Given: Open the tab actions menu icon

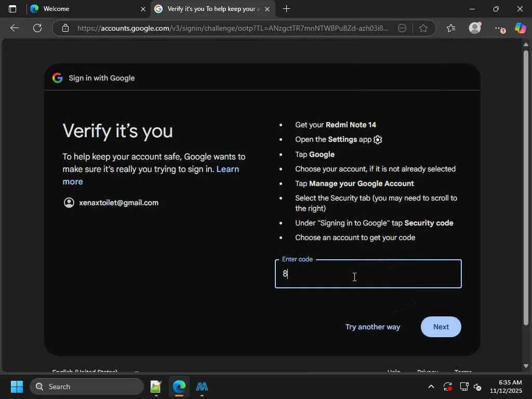Looking at the screenshot, I should (12, 9).
